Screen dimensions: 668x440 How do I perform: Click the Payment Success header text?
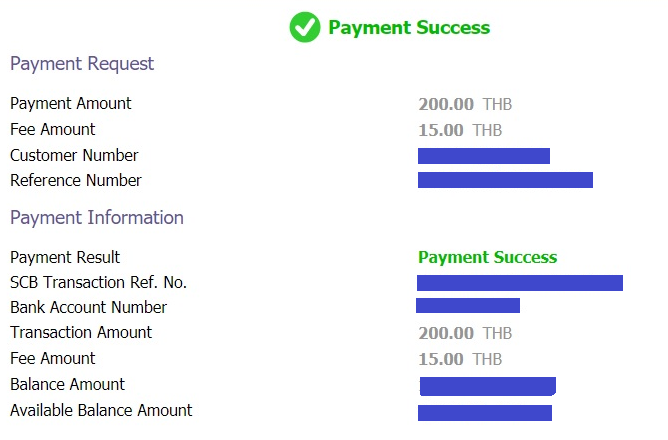coord(409,28)
